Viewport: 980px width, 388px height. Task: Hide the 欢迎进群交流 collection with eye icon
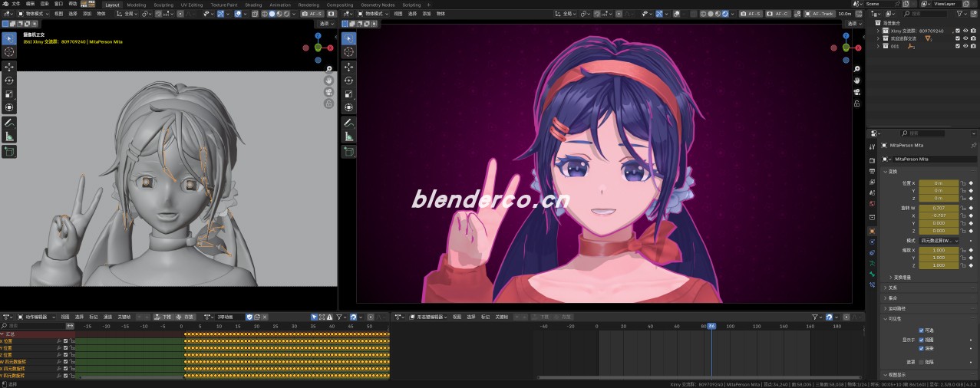[965, 38]
